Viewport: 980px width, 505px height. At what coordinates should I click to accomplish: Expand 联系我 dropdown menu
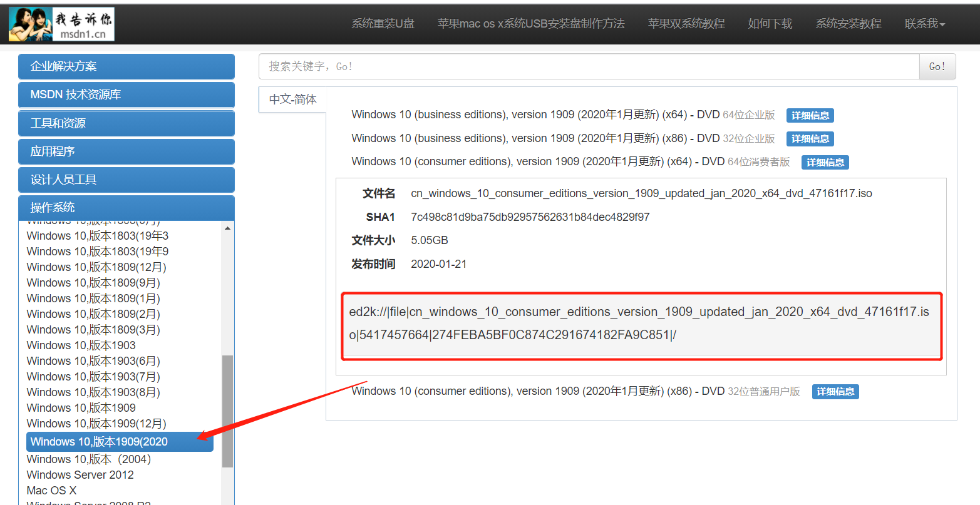point(925,24)
